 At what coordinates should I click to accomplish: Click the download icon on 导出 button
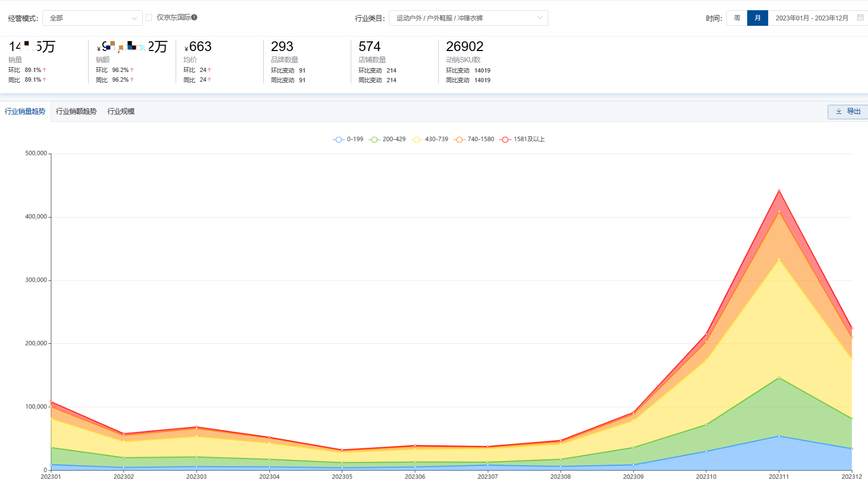click(838, 112)
